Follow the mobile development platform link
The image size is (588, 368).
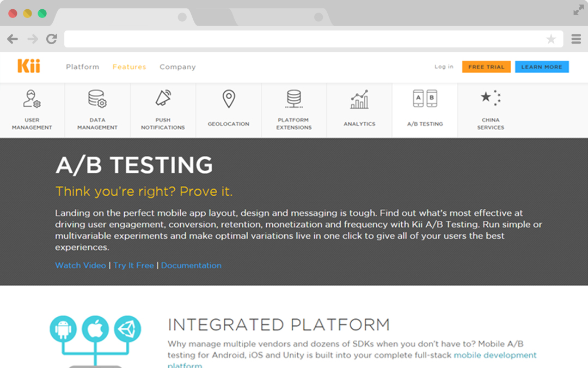(495, 355)
